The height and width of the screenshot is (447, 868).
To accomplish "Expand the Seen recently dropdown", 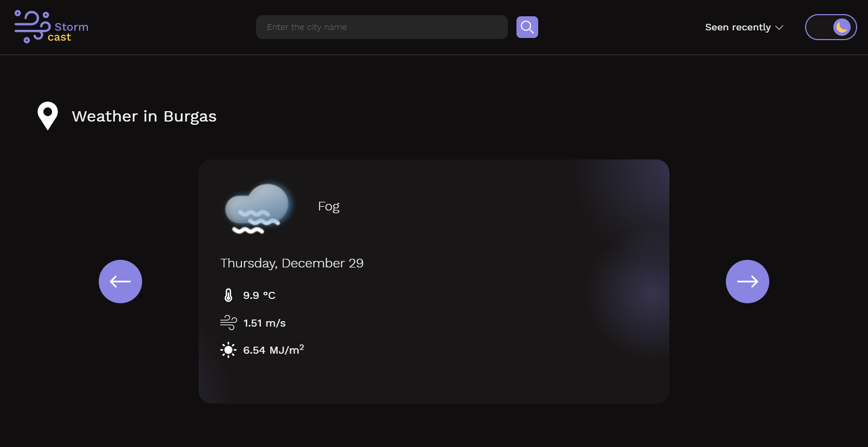I will pos(744,27).
